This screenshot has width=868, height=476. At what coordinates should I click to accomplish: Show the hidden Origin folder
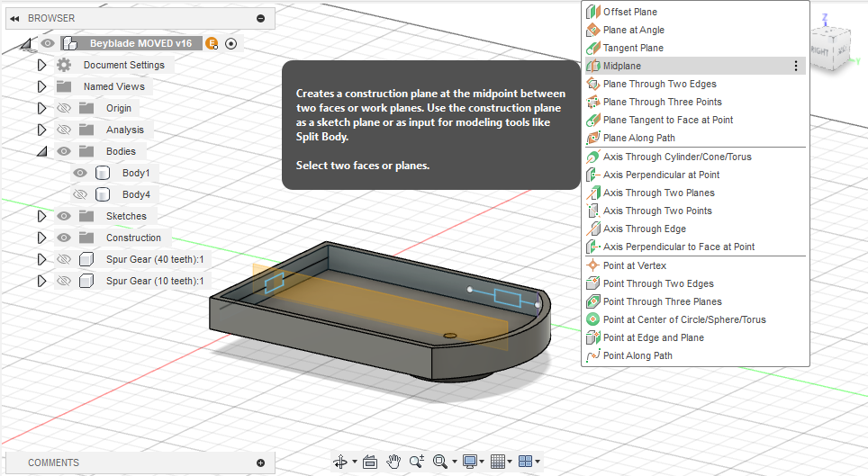tap(64, 108)
